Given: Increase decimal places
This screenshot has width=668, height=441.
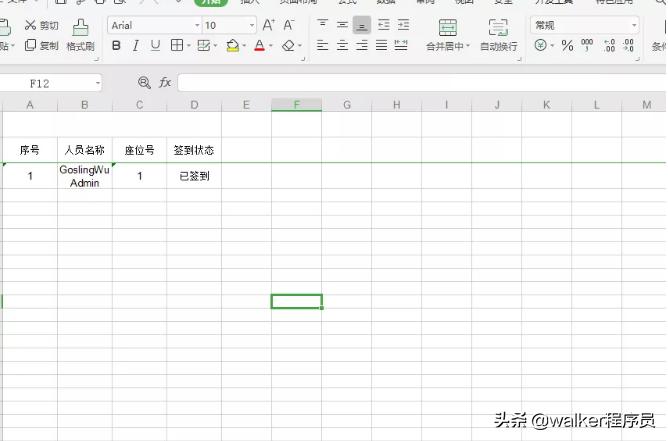Looking at the screenshot, I should coord(610,45).
